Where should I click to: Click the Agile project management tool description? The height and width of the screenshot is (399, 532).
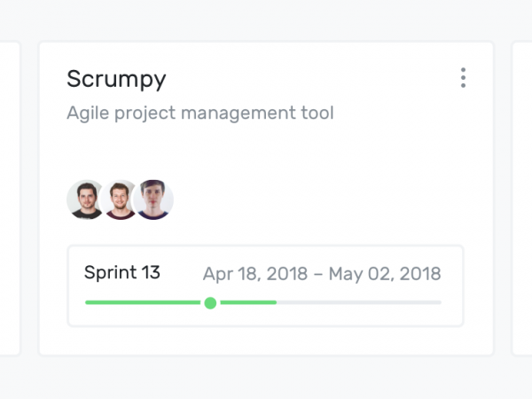(200, 113)
